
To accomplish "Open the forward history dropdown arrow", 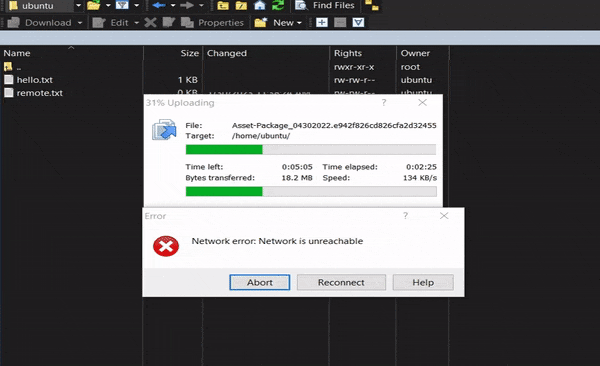I will pos(201,6).
